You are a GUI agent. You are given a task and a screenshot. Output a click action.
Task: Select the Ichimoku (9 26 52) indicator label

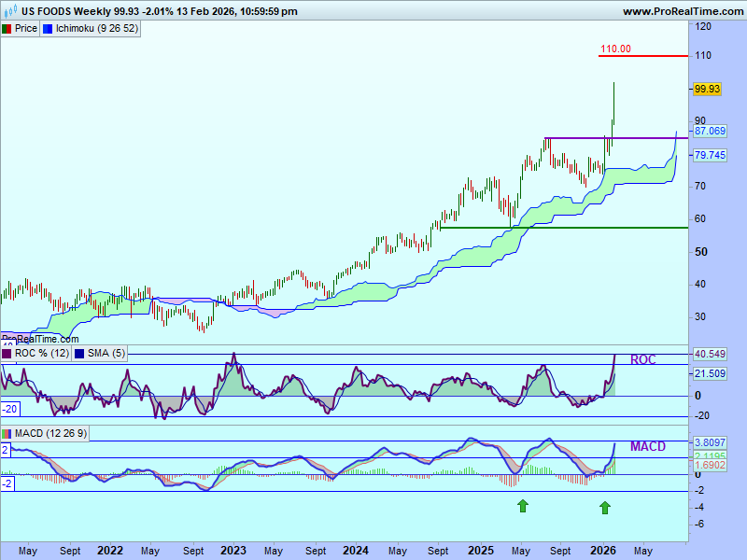pos(97,29)
